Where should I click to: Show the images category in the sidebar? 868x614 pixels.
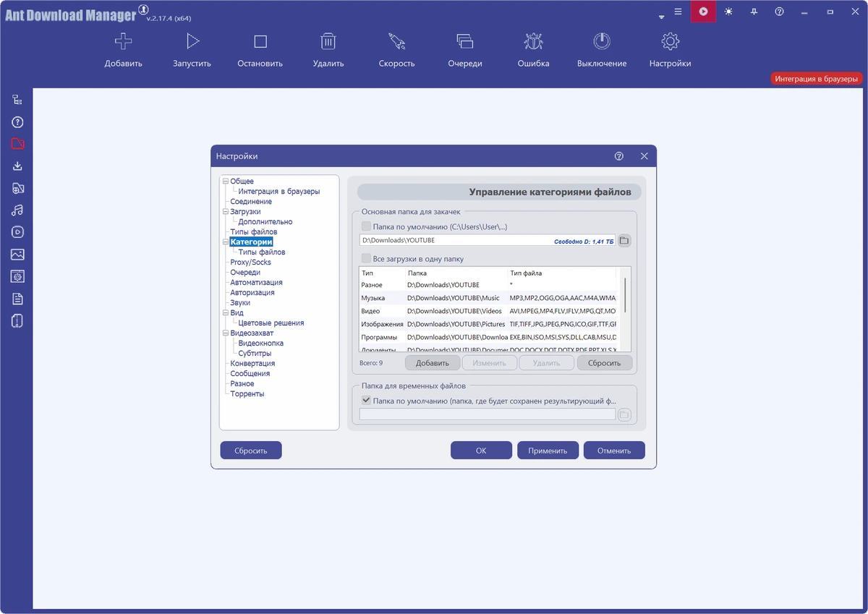[x=17, y=255]
